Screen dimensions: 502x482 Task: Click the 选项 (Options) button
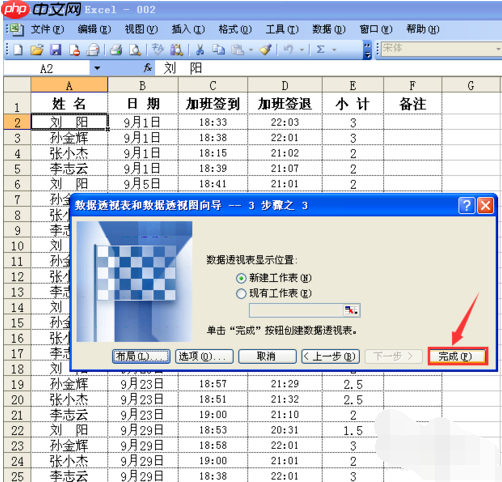[204, 357]
